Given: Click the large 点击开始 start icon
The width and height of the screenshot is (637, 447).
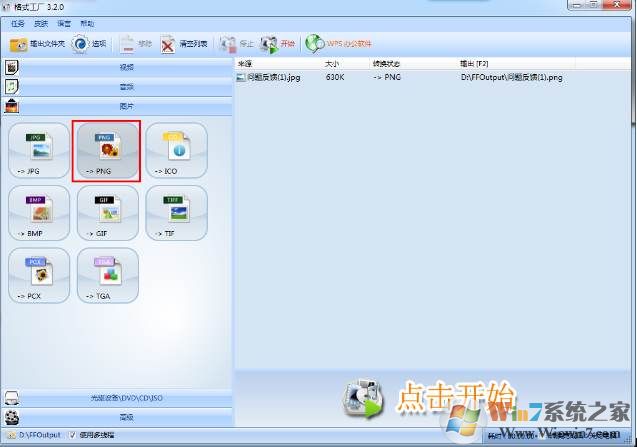Looking at the screenshot, I should (362, 398).
